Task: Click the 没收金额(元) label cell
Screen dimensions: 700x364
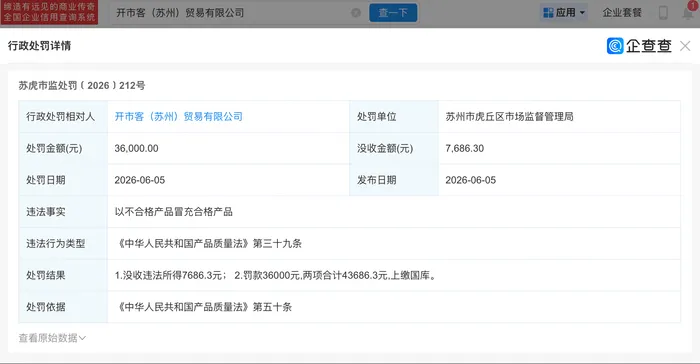Action: tap(394, 148)
